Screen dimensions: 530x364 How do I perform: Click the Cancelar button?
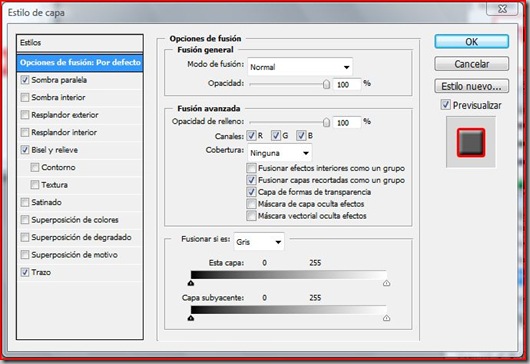click(472, 64)
